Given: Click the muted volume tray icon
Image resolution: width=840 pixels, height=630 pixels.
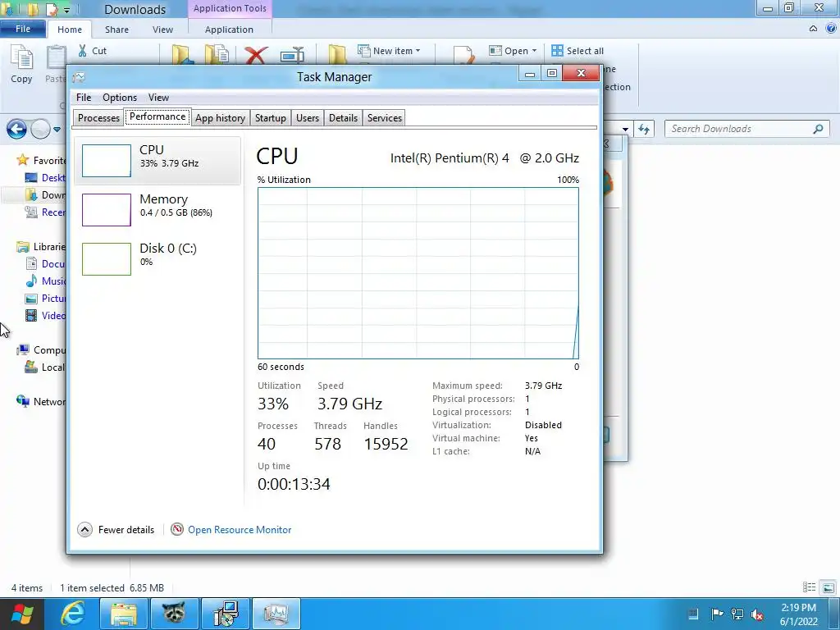Looking at the screenshot, I should pyautogui.click(x=757, y=614).
